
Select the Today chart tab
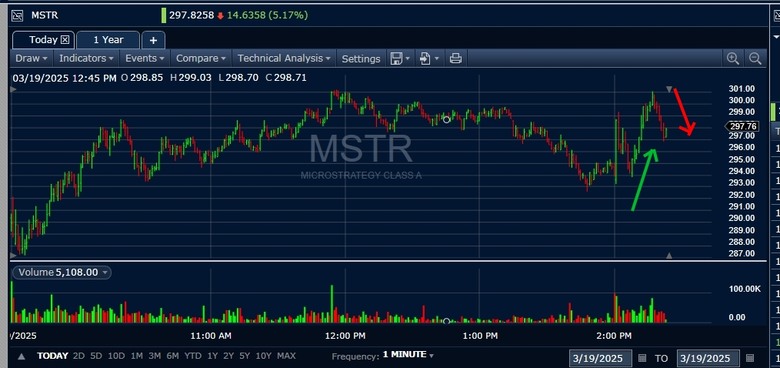(43, 40)
